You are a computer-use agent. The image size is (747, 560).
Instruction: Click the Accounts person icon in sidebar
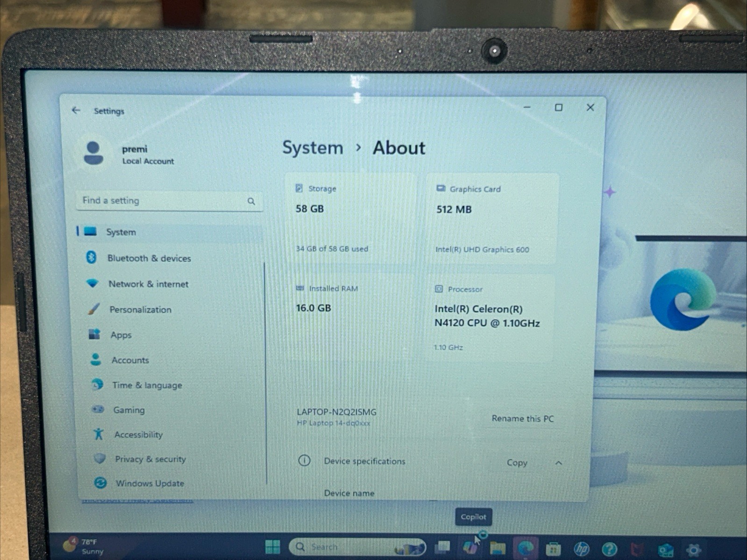[96, 359]
